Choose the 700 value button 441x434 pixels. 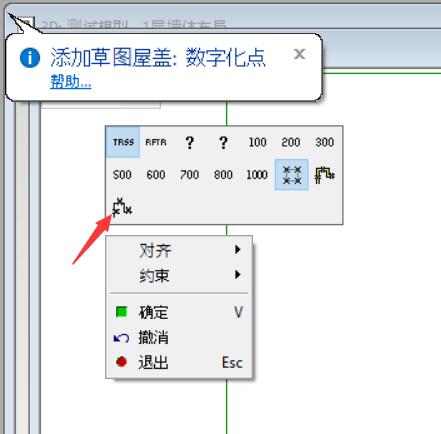point(190,175)
